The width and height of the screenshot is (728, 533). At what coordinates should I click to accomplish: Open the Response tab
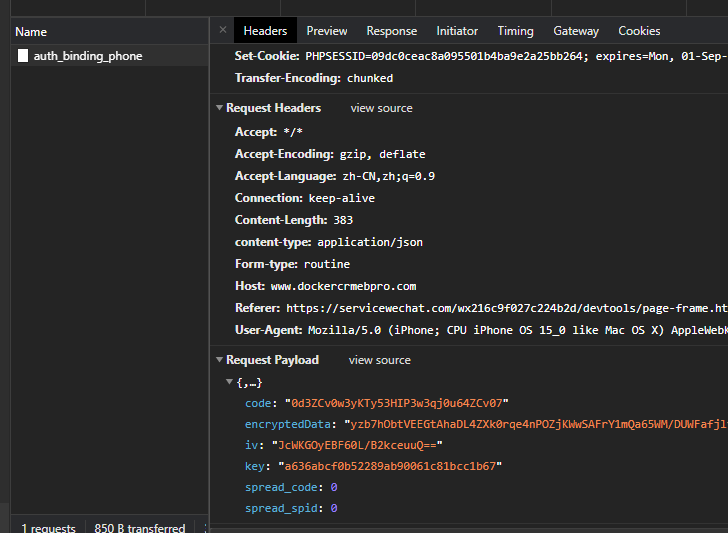392,31
